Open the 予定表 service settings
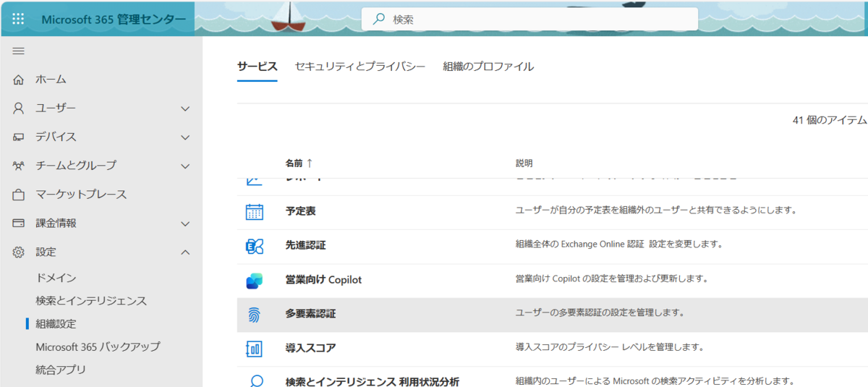The image size is (868, 387). pos(300,211)
